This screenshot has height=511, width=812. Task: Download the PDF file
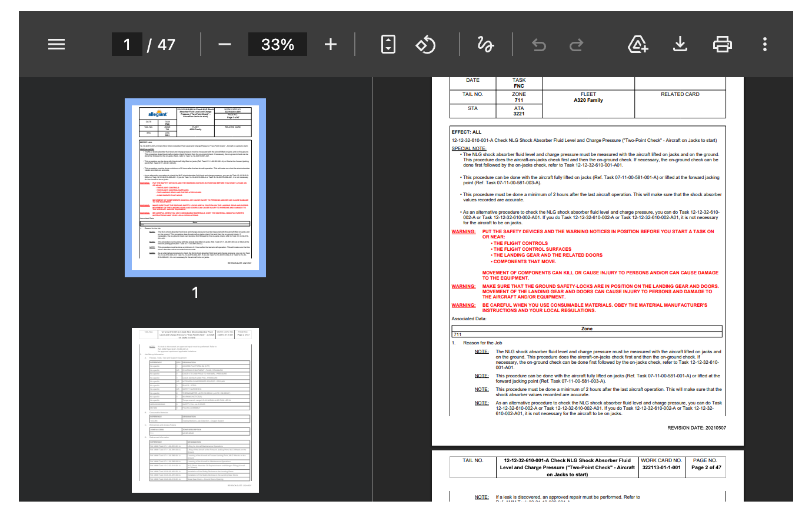pos(680,44)
